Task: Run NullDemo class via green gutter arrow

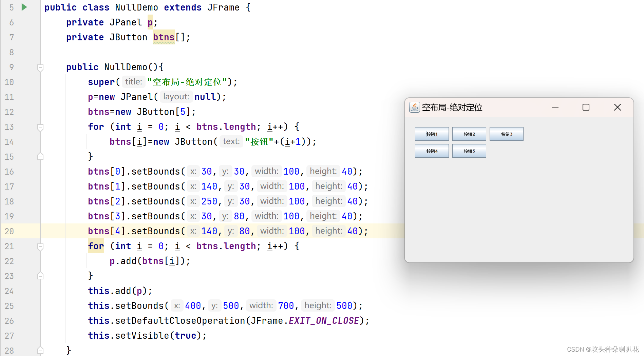Action: click(x=24, y=7)
